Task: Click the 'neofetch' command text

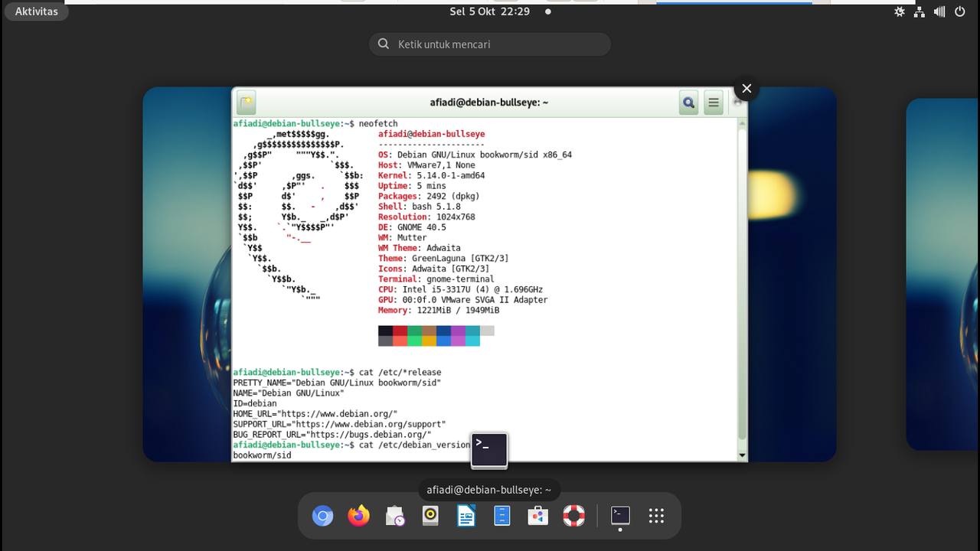Action: click(x=378, y=123)
